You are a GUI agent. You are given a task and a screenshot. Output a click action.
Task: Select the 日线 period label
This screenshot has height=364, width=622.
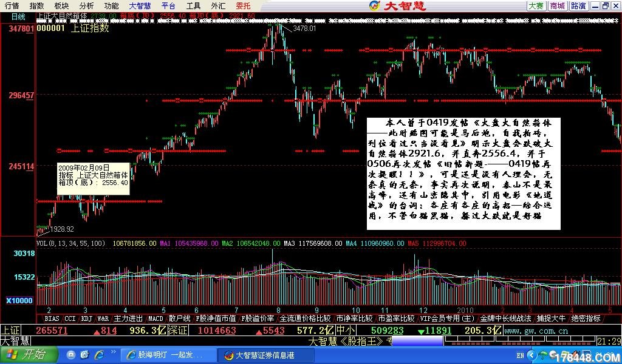(18, 16)
